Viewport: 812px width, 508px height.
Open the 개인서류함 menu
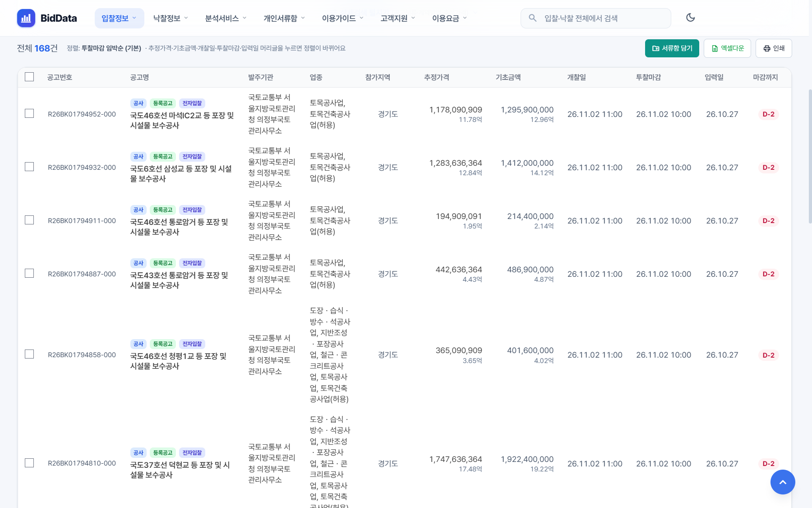[284, 18]
